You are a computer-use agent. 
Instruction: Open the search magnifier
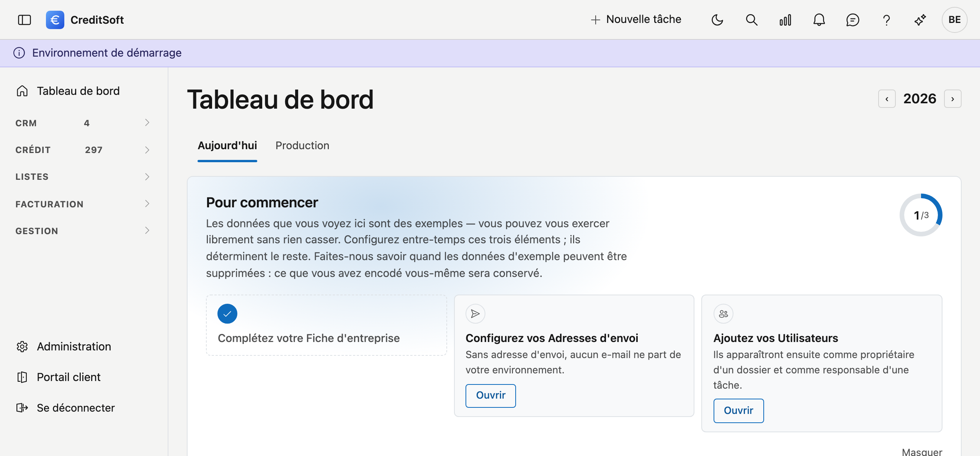click(x=751, y=20)
